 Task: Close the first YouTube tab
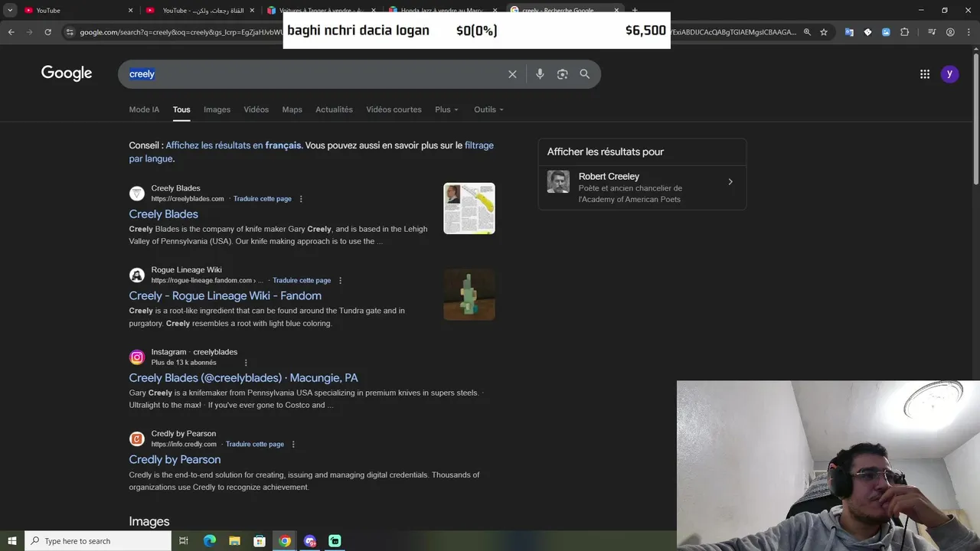[x=130, y=10]
